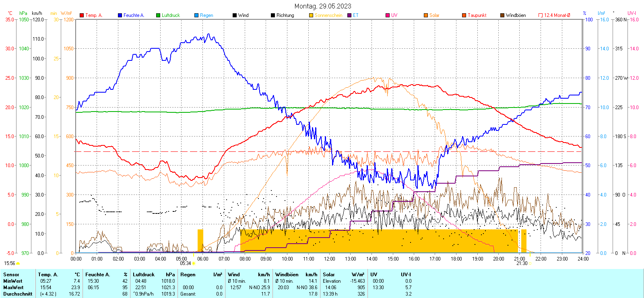
Task: Click the MaxWert row label
Action: (13, 288)
